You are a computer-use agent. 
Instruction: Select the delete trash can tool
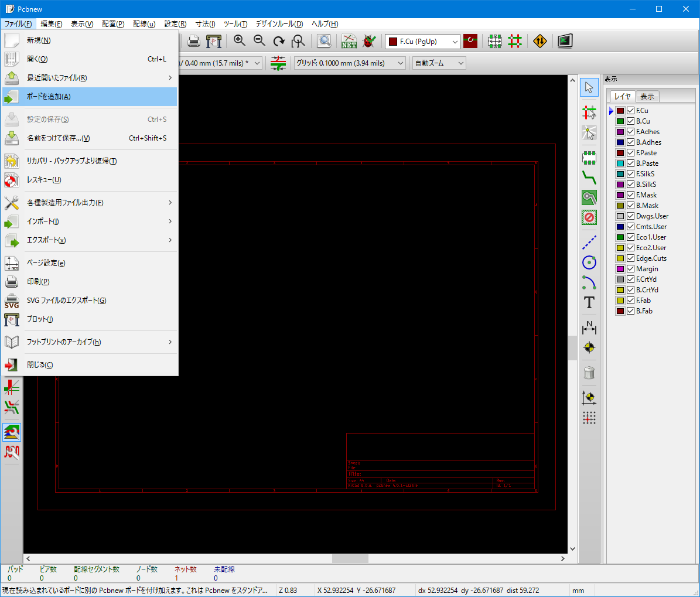click(x=589, y=373)
